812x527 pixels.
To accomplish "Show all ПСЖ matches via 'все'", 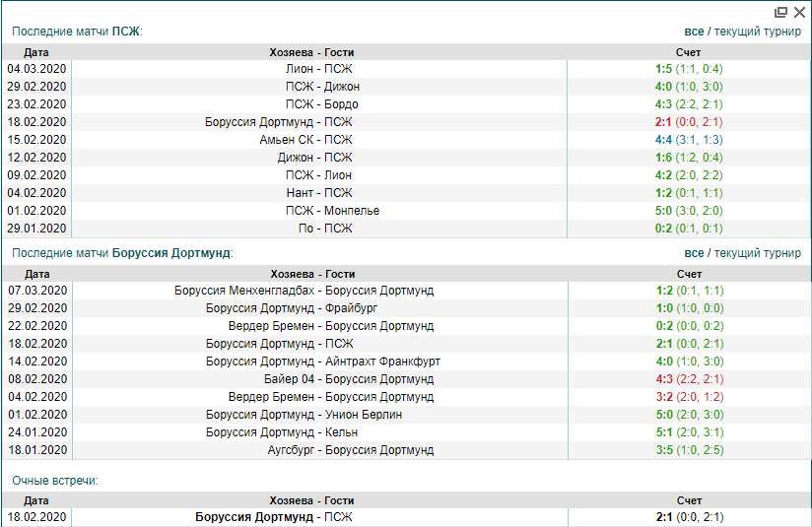I will [x=694, y=32].
